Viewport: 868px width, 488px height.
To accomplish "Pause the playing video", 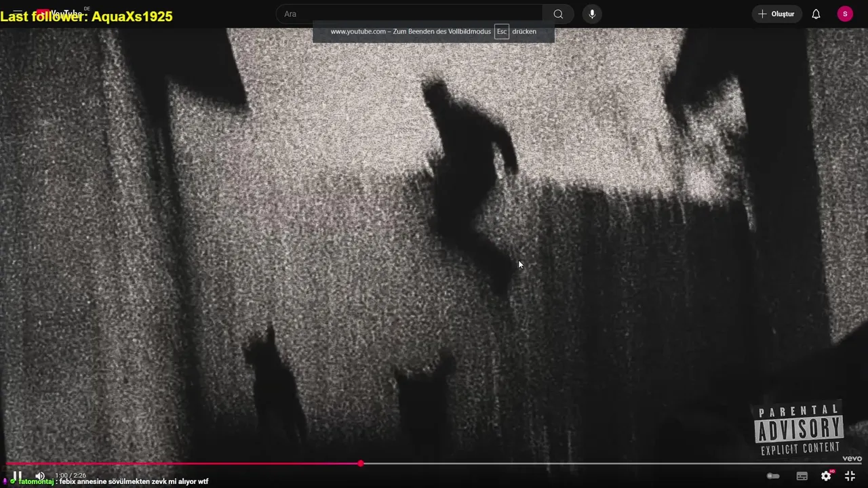I will click(x=18, y=476).
